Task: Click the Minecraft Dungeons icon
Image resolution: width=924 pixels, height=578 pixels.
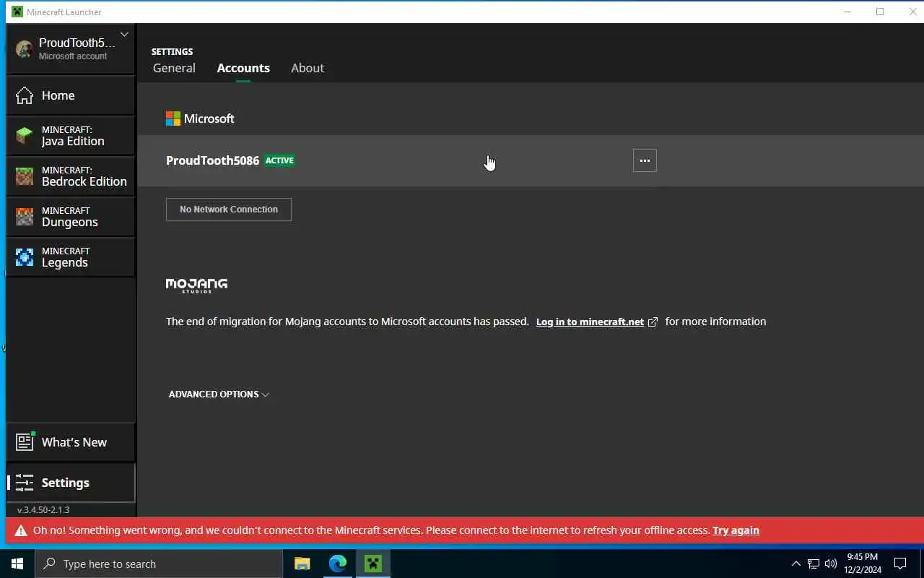Action: click(x=25, y=217)
